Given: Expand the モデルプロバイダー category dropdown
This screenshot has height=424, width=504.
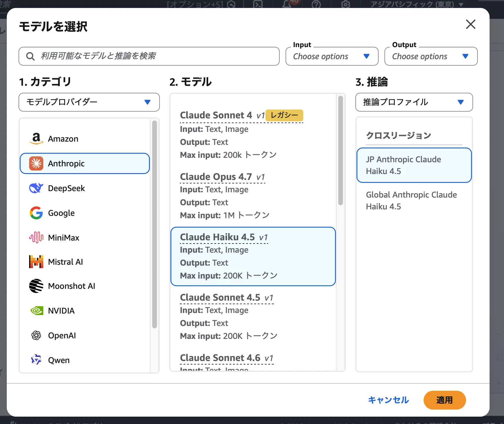Looking at the screenshot, I should [89, 102].
